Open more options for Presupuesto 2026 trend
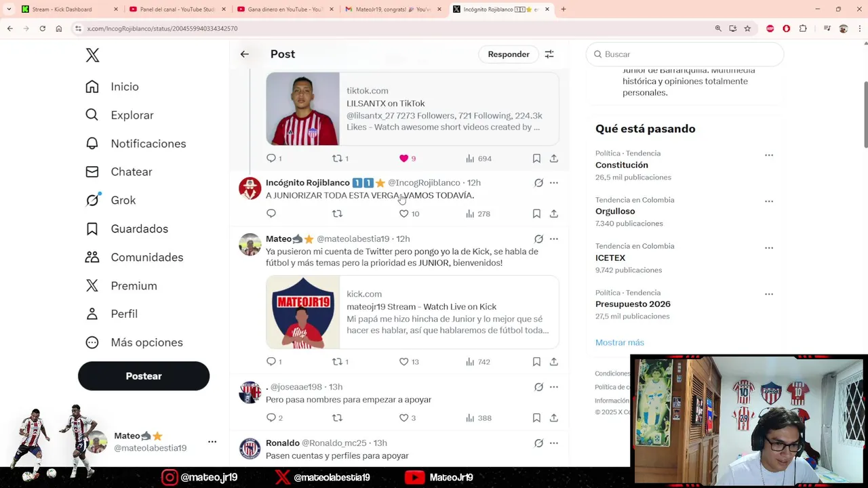868x488 pixels. coord(769,294)
